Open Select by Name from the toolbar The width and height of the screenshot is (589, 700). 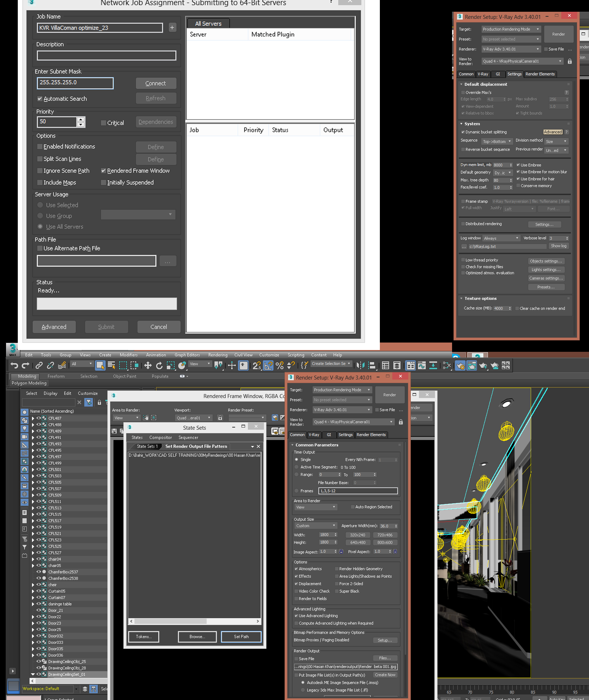tap(111, 365)
